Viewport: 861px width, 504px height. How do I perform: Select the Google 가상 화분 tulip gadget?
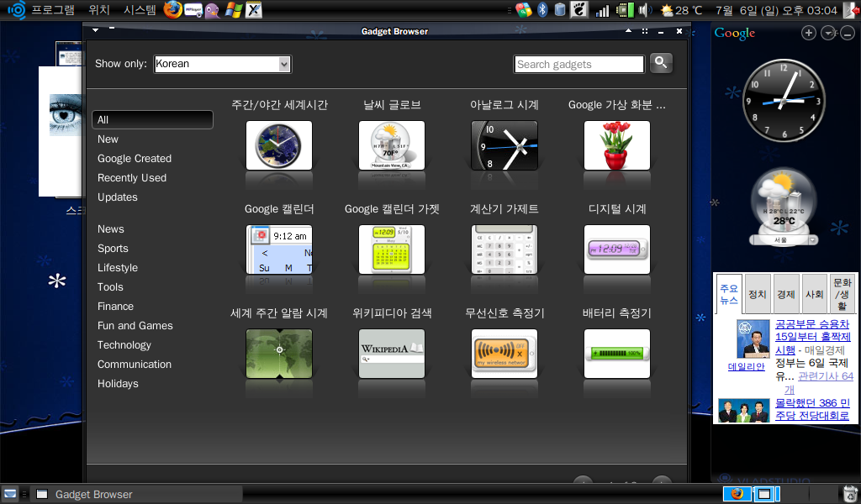click(x=617, y=145)
